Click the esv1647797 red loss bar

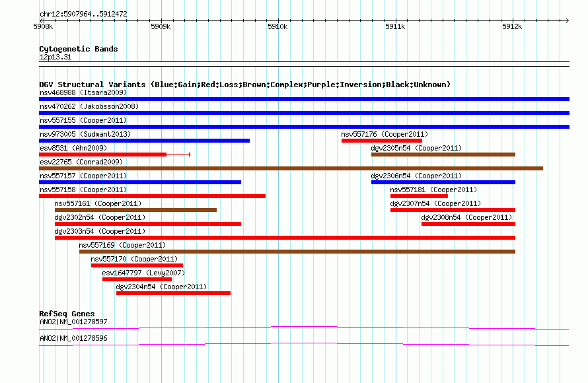point(137,279)
